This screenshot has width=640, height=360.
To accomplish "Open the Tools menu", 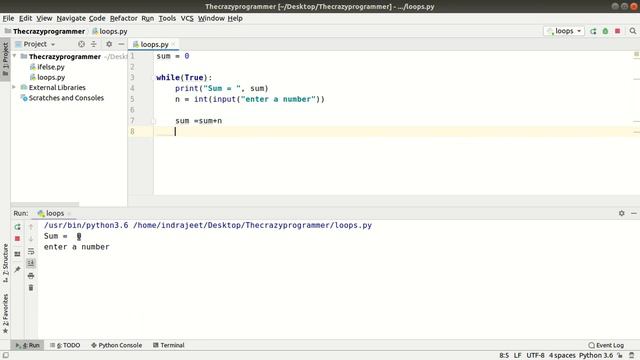I will coord(167,18).
